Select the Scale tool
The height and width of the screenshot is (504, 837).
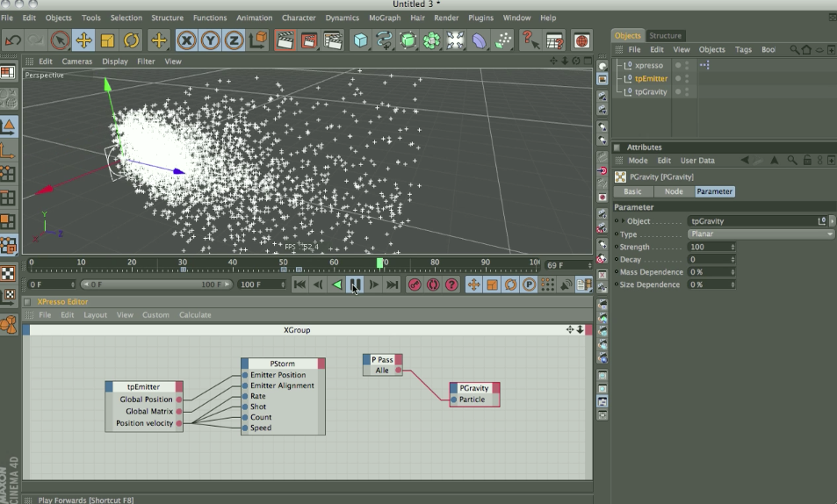pyautogui.click(x=107, y=40)
